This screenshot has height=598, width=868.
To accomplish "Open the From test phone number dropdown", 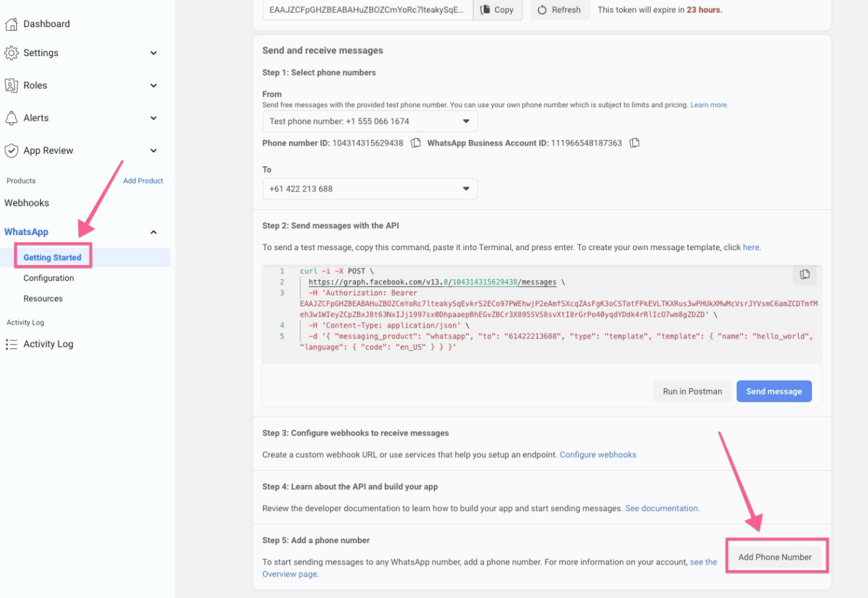I will pyautogui.click(x=370, y=121).
